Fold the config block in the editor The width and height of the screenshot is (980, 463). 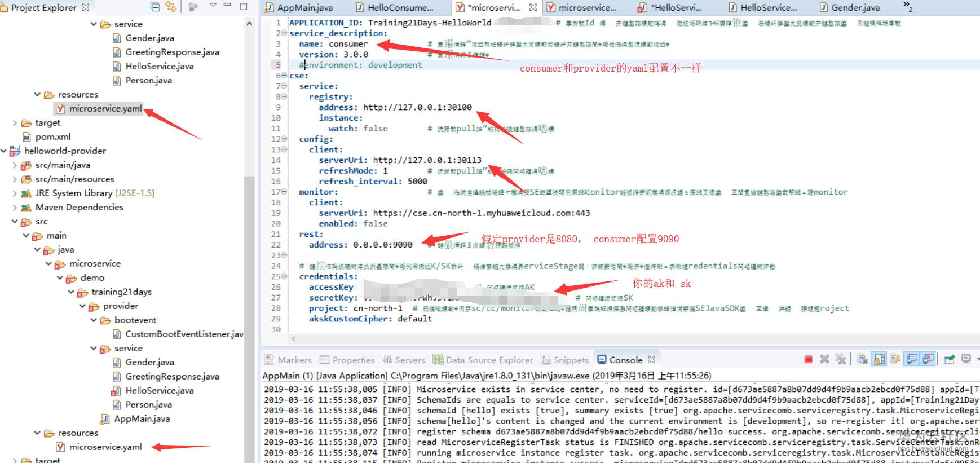284,139
